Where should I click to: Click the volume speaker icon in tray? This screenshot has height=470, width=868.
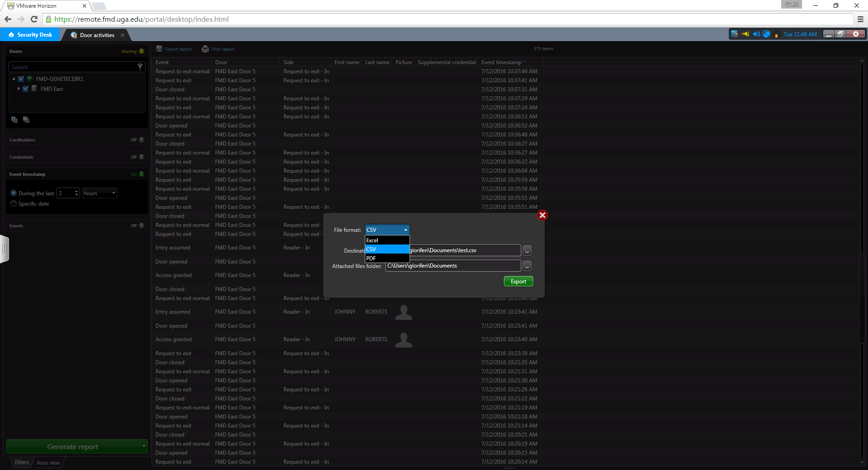[756, 34]
